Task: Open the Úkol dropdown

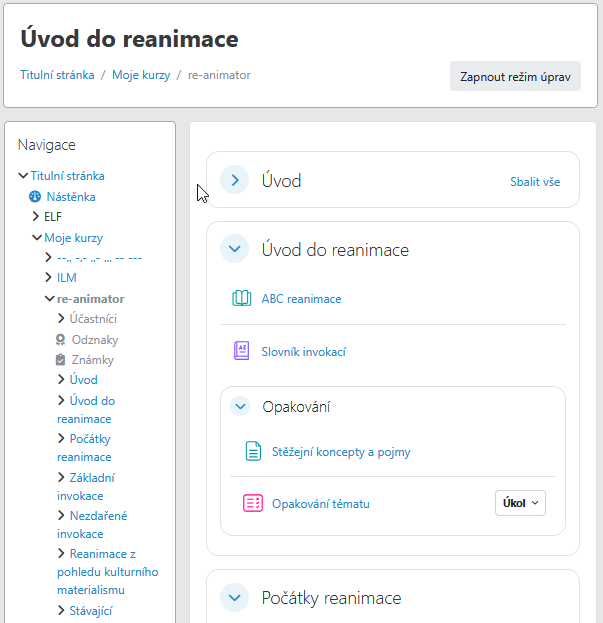Action: click(x=520, y=503)
